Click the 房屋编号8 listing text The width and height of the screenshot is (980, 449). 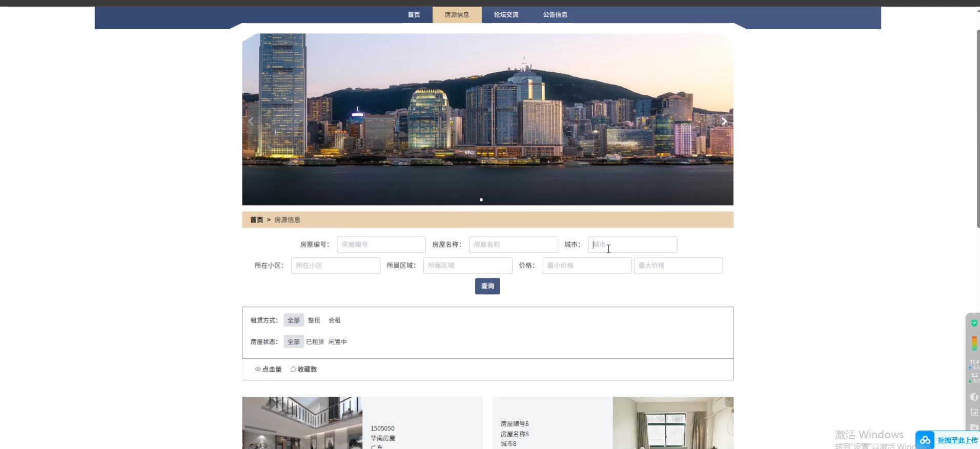pos(515,424)
